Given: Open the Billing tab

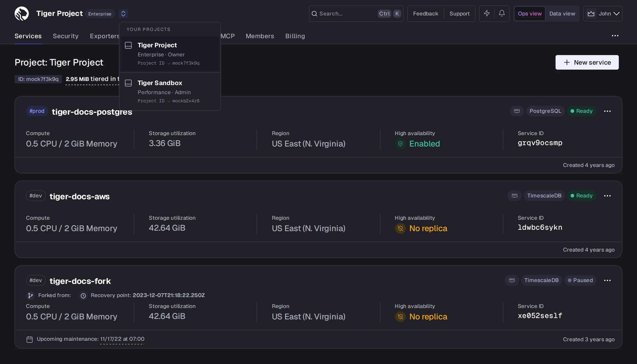Looking at the screenshot, I should coord(295,36).
